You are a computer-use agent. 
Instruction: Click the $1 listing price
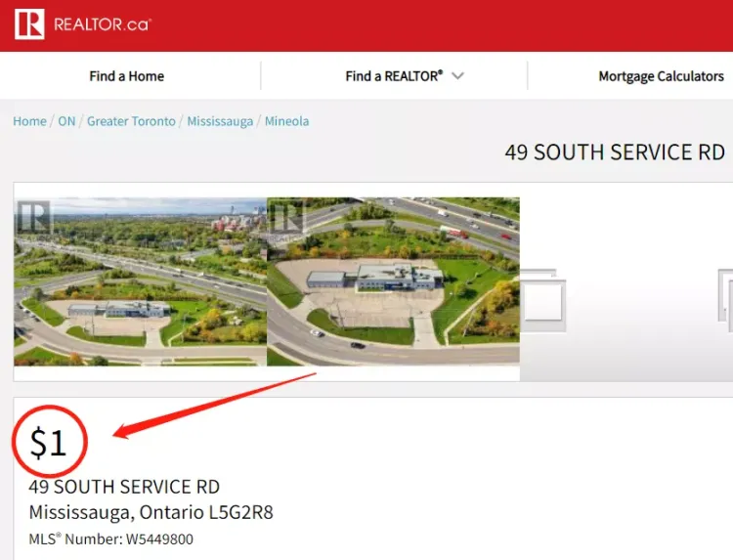point(48,442)
